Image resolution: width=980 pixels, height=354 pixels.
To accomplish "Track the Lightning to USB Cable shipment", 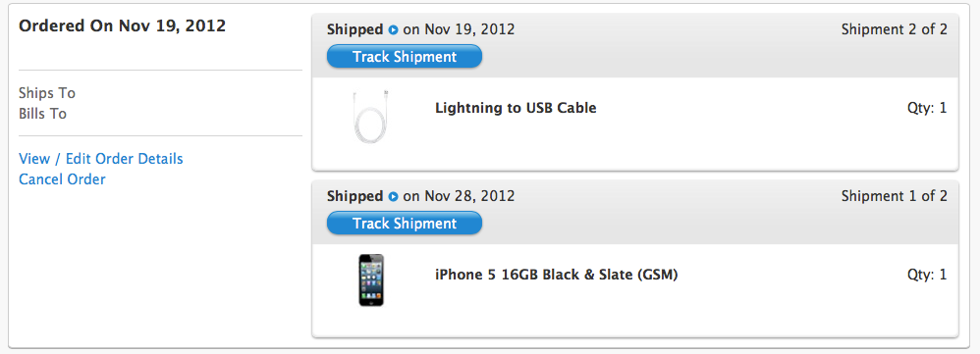I will [x=405, y=57].
